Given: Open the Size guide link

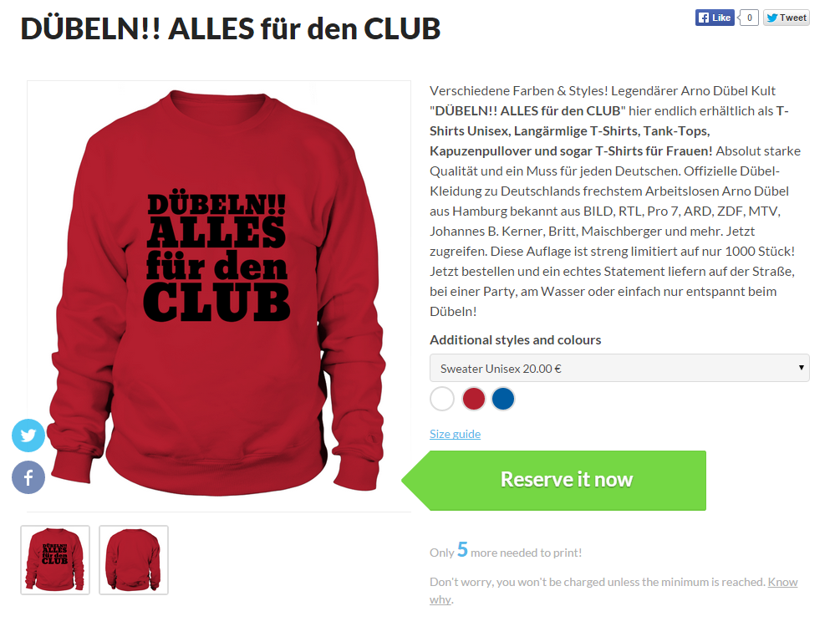Looking at the screenshot, I should [455, 434].
